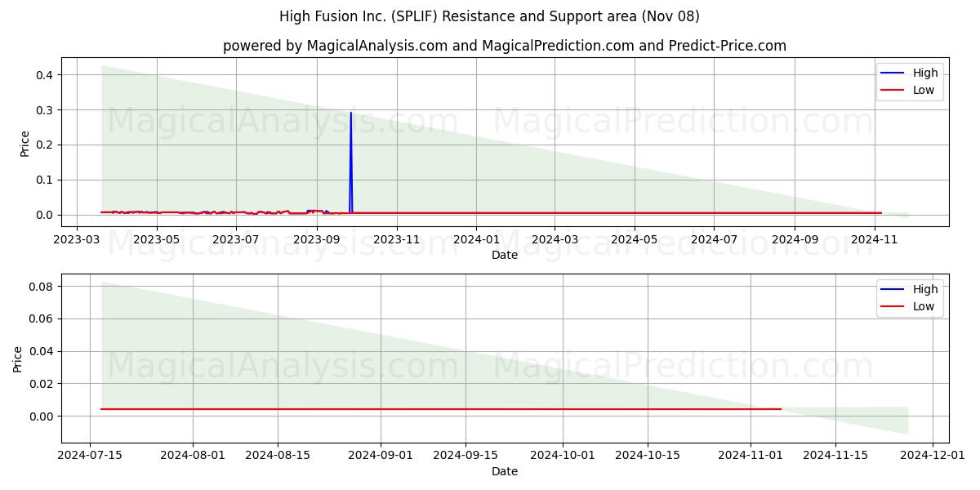Viewport: 980px width, 490px height.
Task: Click the 0.04 price tick on bottom chart
Action: (x=41, y=351)
